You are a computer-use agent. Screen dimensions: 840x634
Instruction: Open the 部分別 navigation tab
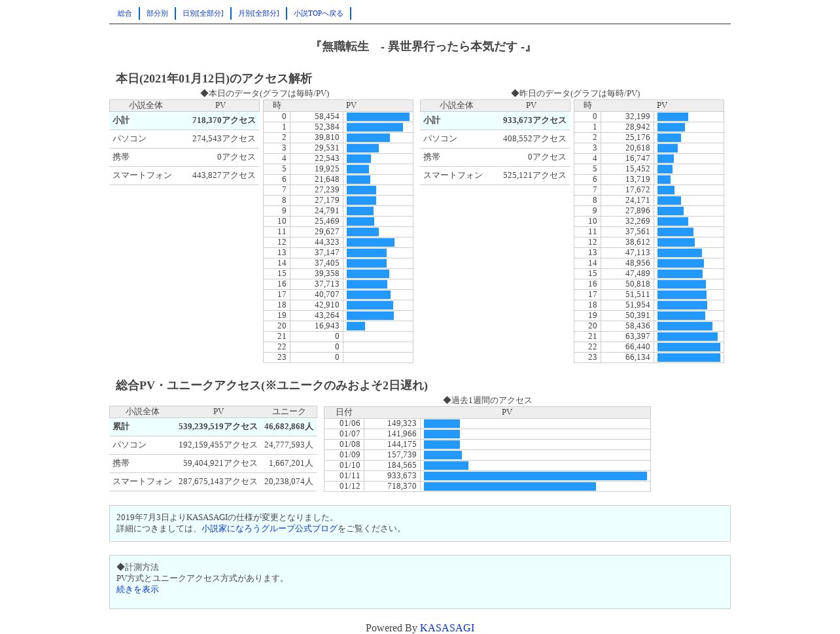(157, 13)
